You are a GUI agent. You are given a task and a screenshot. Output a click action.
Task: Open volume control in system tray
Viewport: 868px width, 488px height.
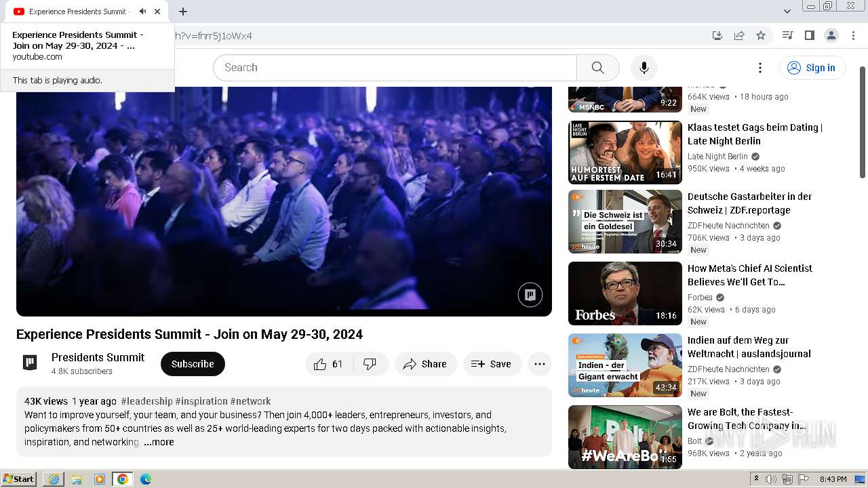(x=771, y=479)
